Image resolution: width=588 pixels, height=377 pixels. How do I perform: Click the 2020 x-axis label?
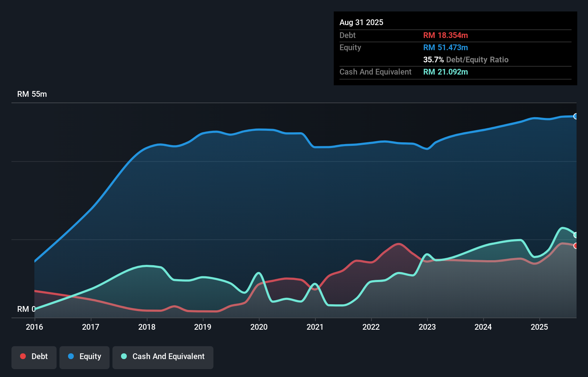point(259,327)
